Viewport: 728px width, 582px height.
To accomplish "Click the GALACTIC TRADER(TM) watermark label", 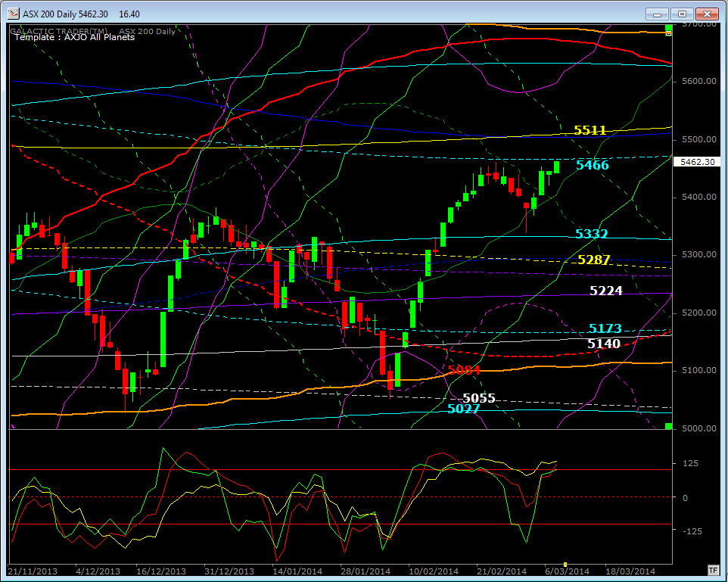I will [x=58, y=32].
